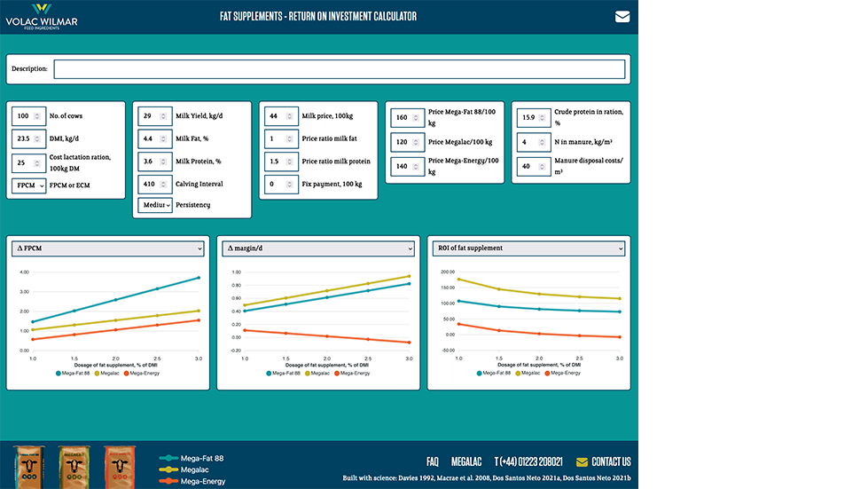Open the MEGALAC footer link
The width and height of the screenshot is (868, 489).
click(465, 461)
